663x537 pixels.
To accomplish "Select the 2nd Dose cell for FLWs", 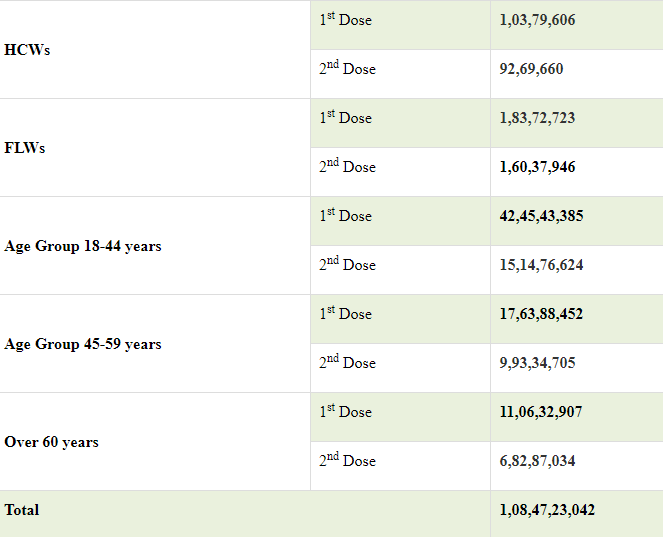I will tap(348, 167).
